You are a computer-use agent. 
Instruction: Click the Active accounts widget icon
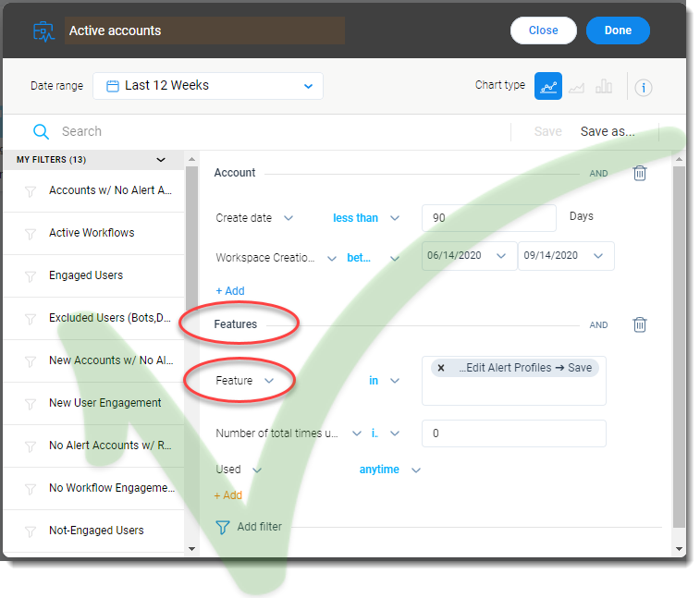[43, 31]
